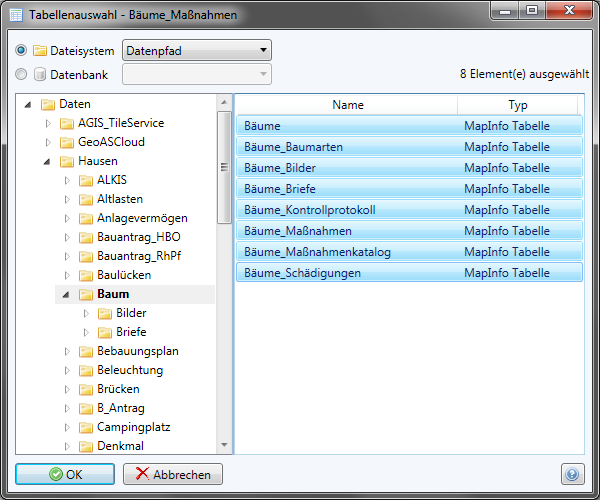
Task: Select the Bäume_Baumarten table row
Action: (409, 147)
